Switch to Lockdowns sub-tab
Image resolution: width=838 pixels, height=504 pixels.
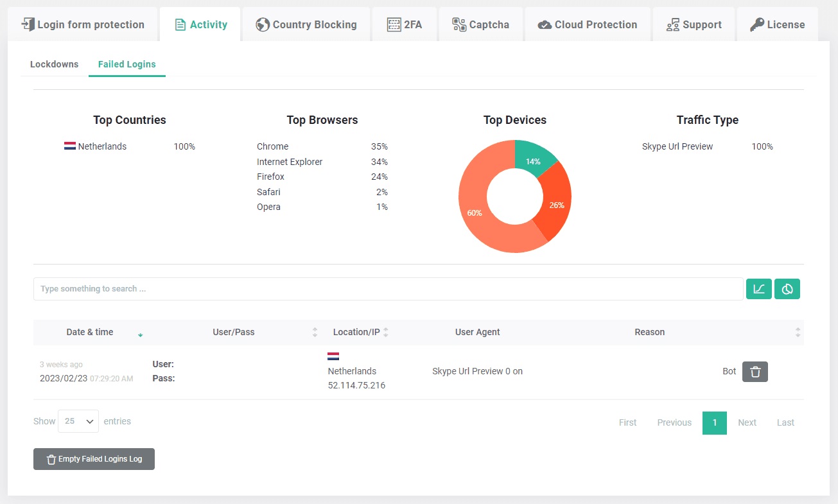(x=55, y=64)
